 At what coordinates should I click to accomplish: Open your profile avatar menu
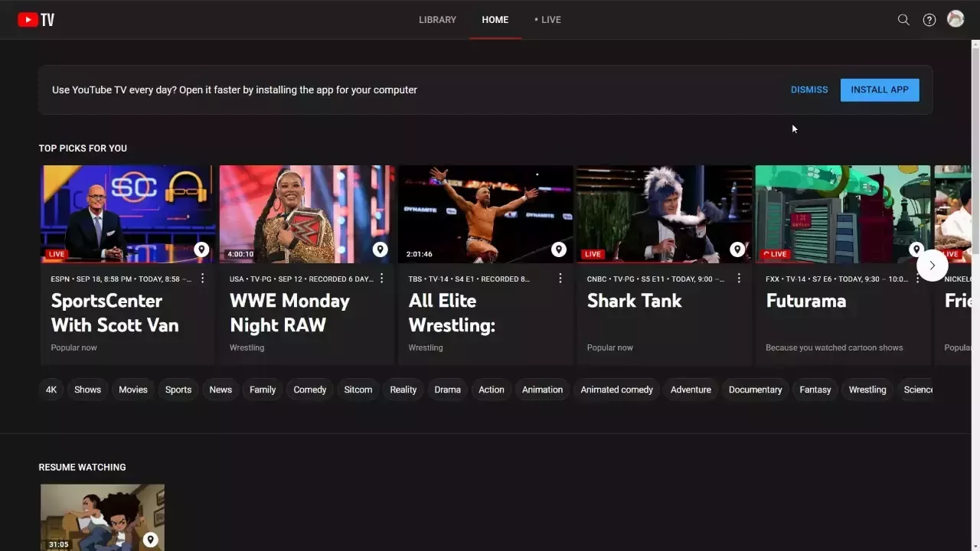point(955,19)
